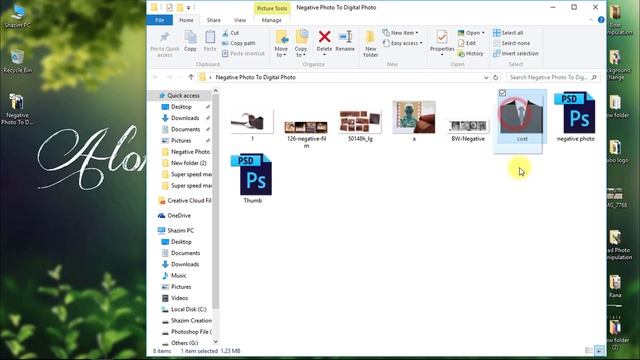Screen dimensions: 640x360
Task: Open address bar history dropdown
Action: pyautogui.click(x=486, y=77)
